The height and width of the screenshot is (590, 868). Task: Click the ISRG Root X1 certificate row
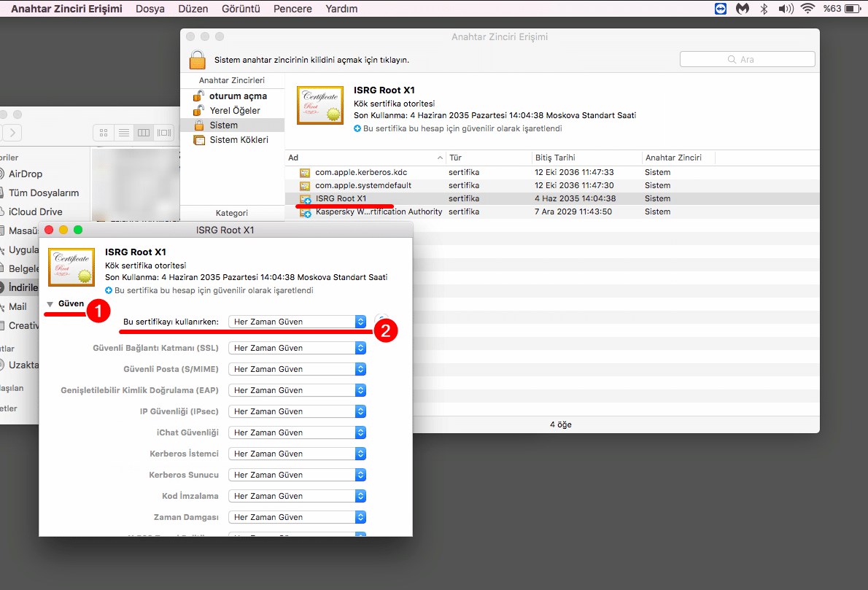point(341,198)
